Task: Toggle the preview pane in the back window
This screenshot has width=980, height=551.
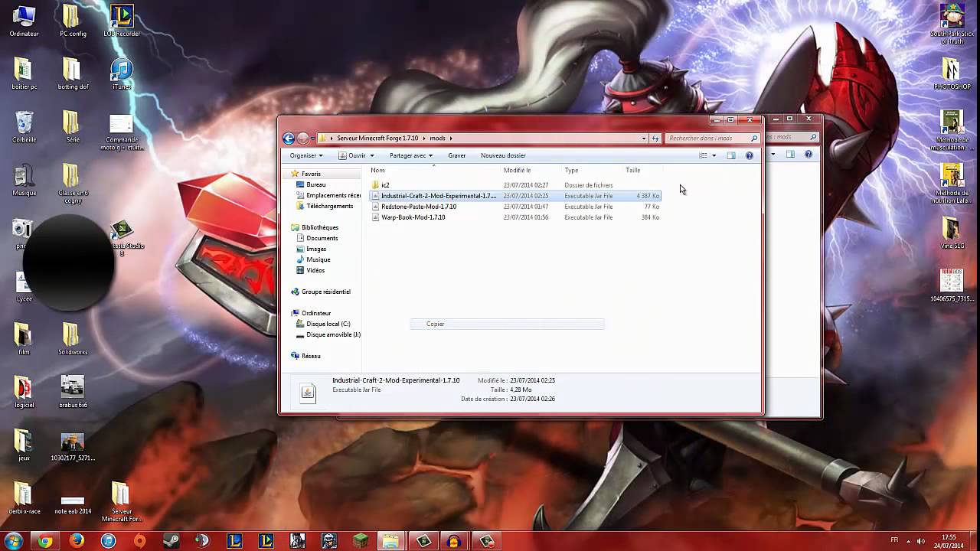Action: [x=790, y=155]
